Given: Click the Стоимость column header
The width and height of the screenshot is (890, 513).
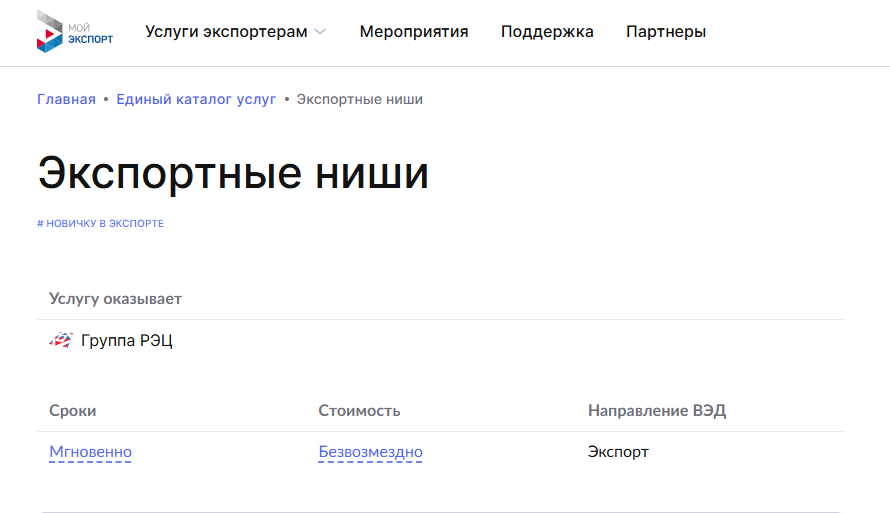Looking at the screenshot, I should coord(359,410).
